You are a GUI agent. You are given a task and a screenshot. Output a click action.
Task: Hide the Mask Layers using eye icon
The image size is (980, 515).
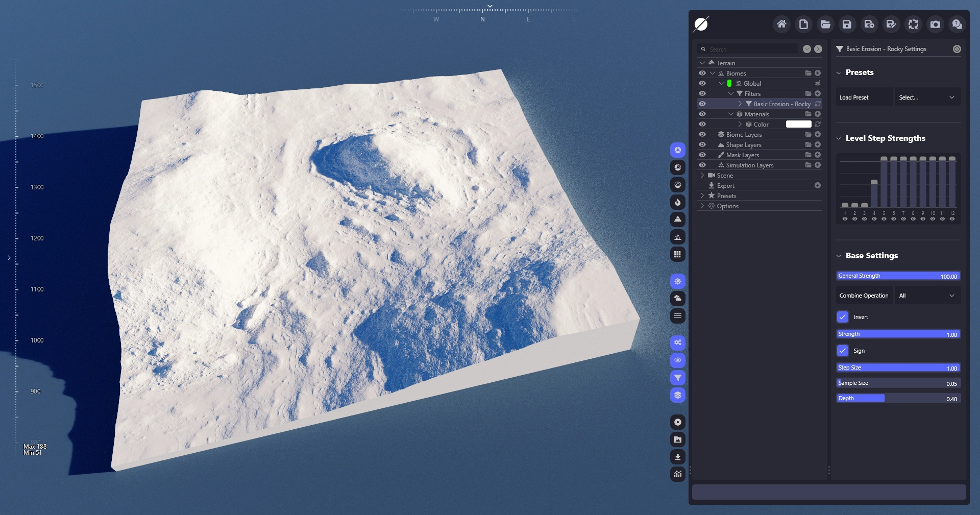pyautogui.click(x=702, y=155)
